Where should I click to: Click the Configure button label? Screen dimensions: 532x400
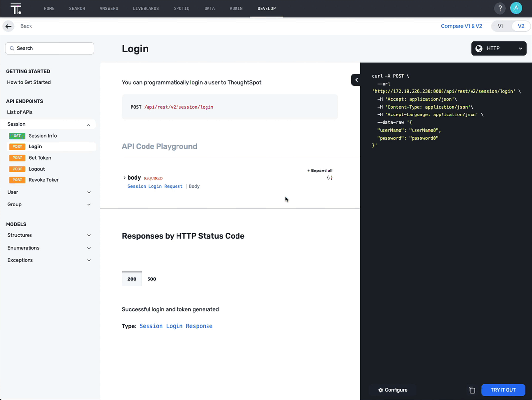[x=396, y=390]
